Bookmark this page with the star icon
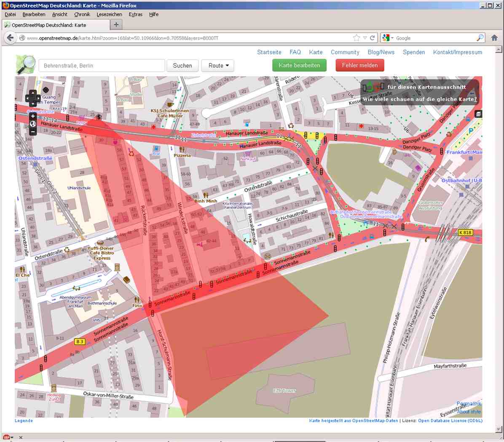504x442 pixels. [x=357, y=38]
